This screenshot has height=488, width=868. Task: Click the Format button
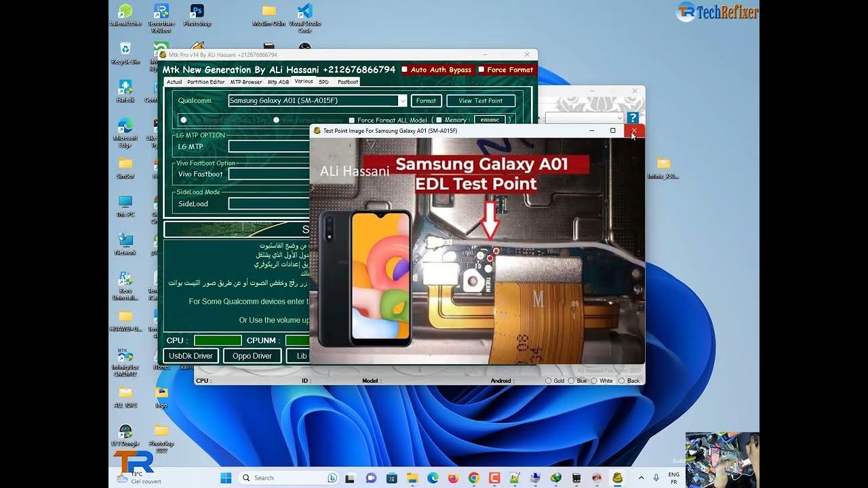[426, 100]
